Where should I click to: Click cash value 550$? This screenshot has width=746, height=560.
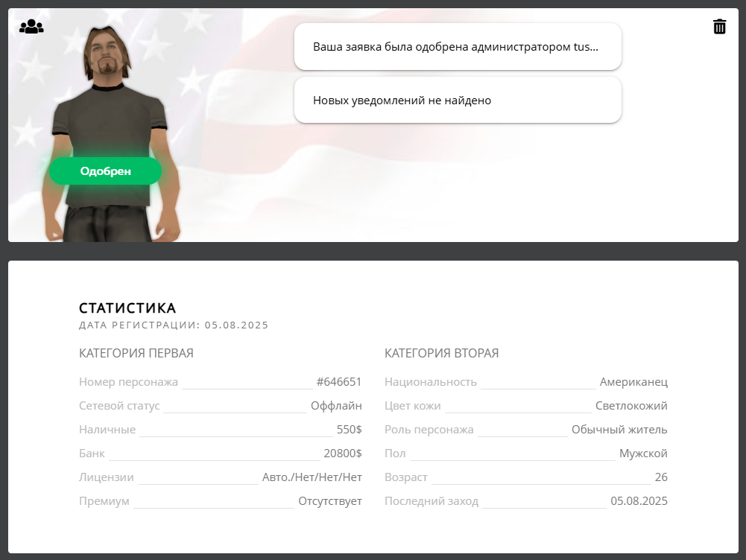click(350, 429)
